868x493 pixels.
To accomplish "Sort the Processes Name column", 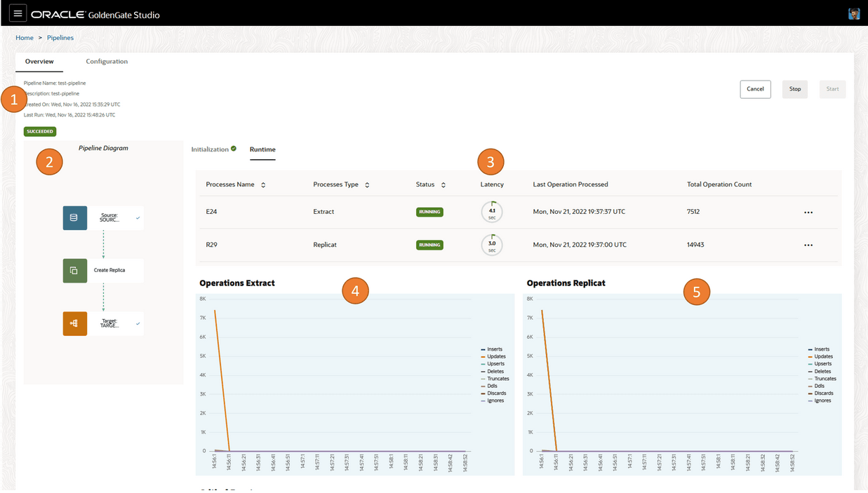I will pyautogui.click(x=264, y=184).
